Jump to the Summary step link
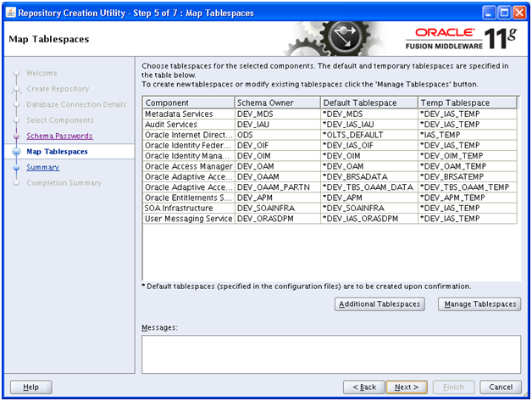 coord(42,167)
